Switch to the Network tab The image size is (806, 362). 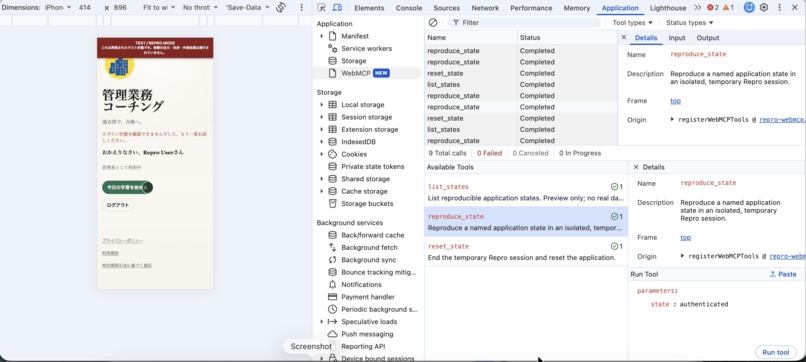485,8
